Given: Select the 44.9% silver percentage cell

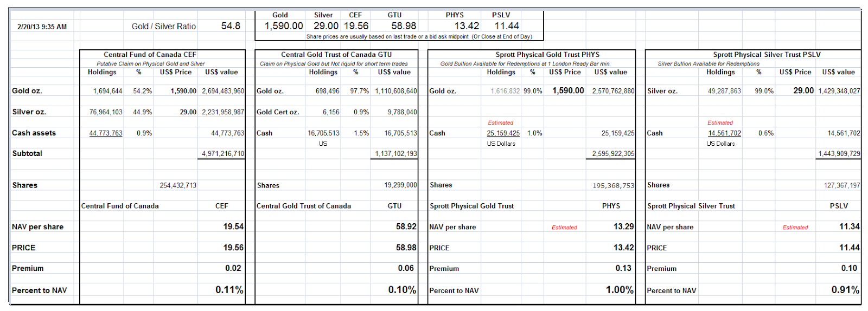Looking at the screenshot, I should coord(143,112).
